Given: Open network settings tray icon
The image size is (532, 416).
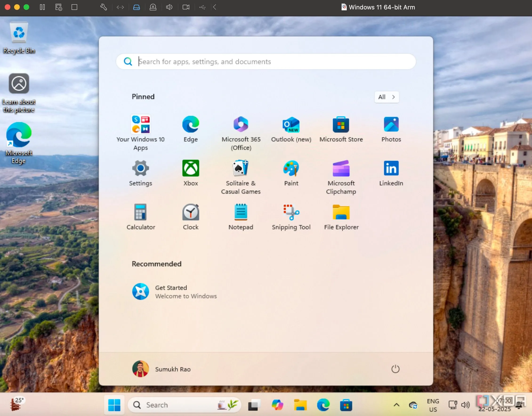Looking at the screenshot, I should (x=453, y=405).
